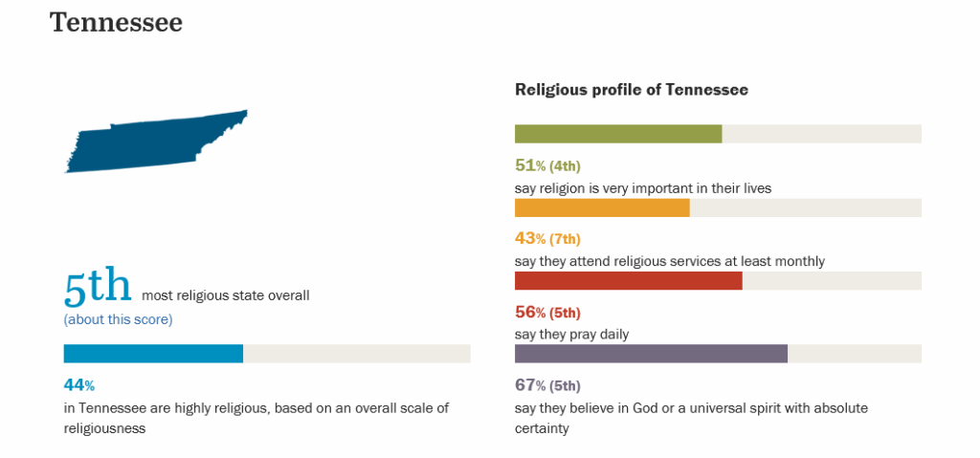This screenshot has height=458, width=980.
Task: Click the blue highly religious progress bar
Action: (153, 354)
